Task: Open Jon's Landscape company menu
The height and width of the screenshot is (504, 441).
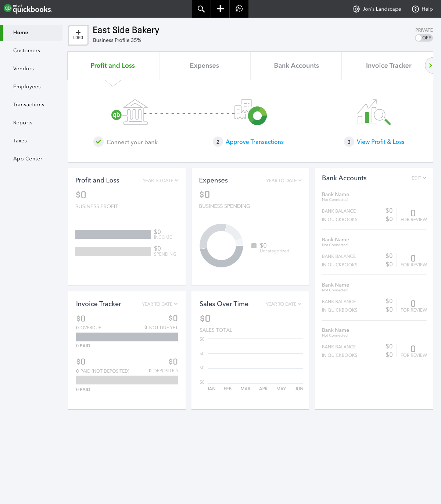Action: click(382, 9)
